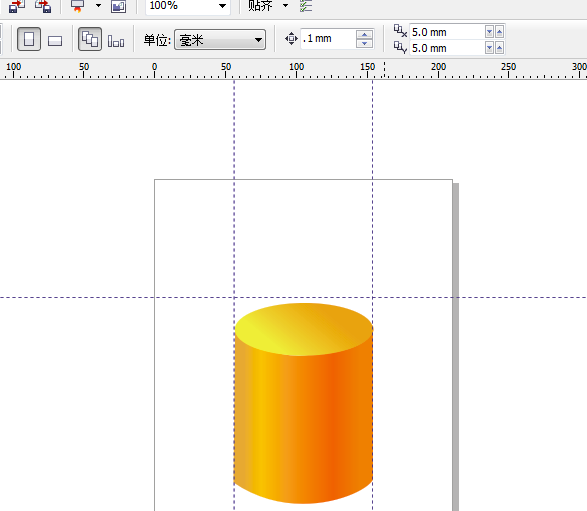Toggle apply layout to current page only

tap(116, 41)
